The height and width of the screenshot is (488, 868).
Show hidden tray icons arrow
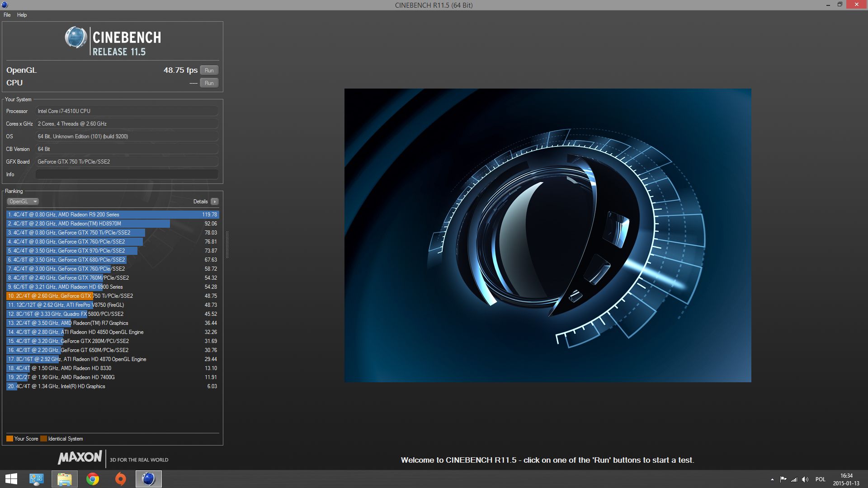772,479
